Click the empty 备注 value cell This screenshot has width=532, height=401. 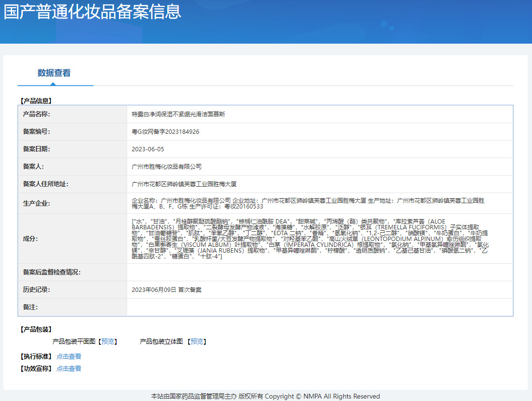319,307
